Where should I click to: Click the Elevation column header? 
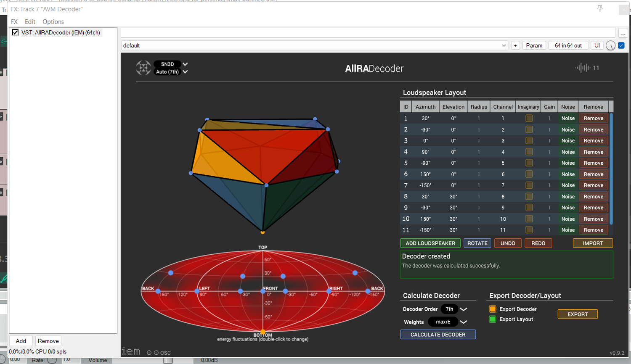tap(453, 107)
